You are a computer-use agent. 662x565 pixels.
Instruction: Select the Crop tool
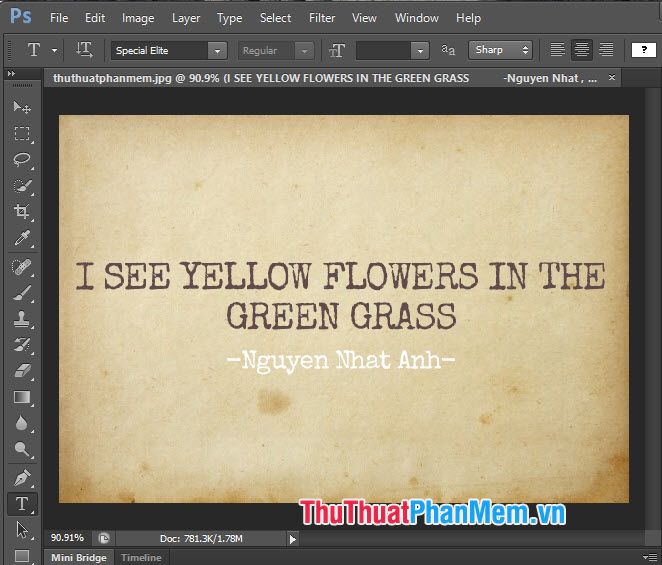click(22, 212)
